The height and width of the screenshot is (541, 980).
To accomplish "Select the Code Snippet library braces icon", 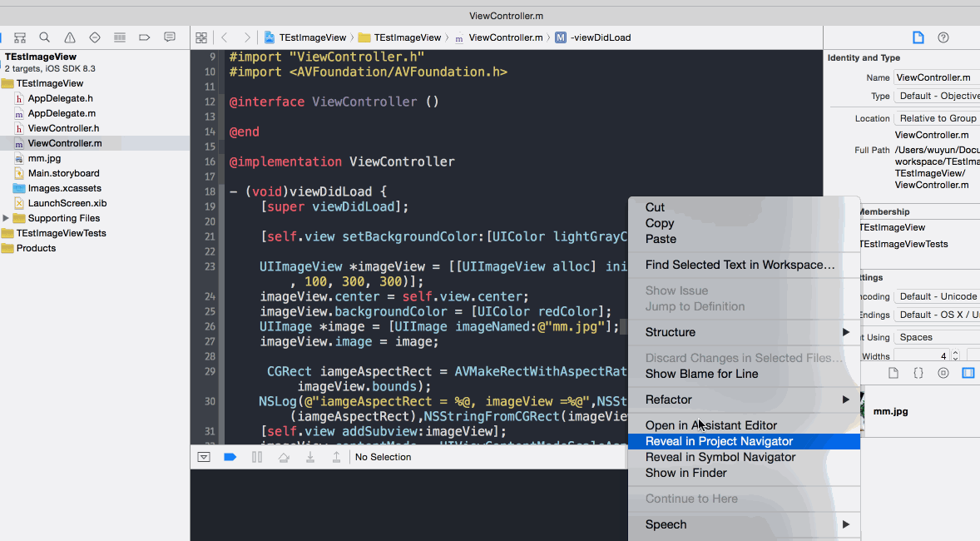I will [x=918, y=373].
